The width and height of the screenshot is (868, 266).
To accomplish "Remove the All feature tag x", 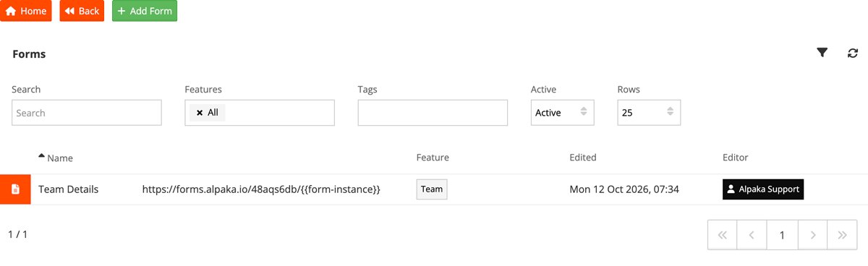I will point(200,113).
